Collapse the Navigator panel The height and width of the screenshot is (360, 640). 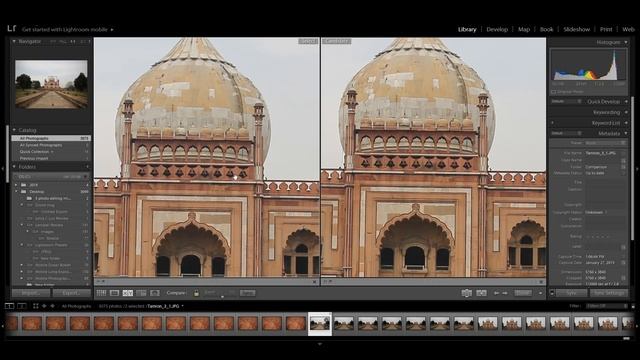[14, 41]
